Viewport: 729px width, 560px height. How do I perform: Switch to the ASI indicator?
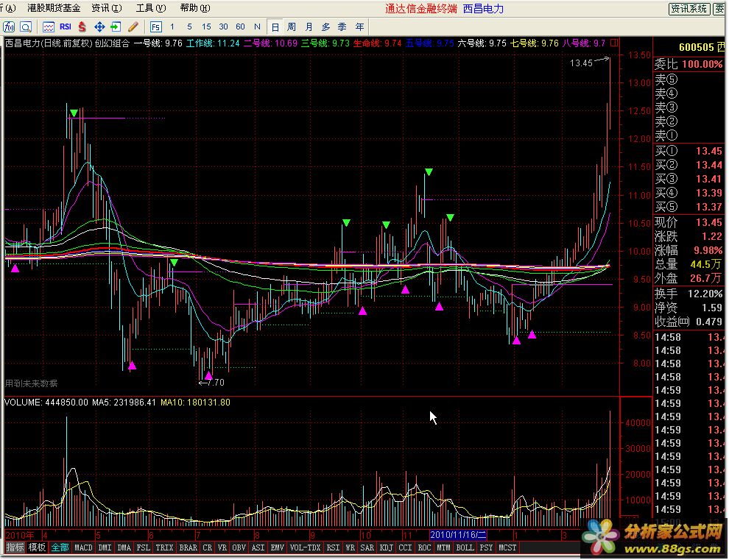tap(258, 547)
